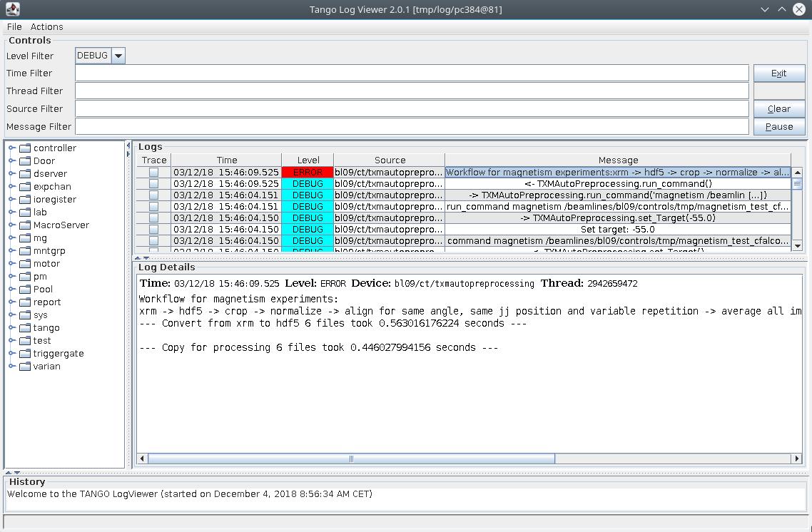Check the Trace box for the ERROR row
Viewport: 812px width, 532px height.
[153, 172]
